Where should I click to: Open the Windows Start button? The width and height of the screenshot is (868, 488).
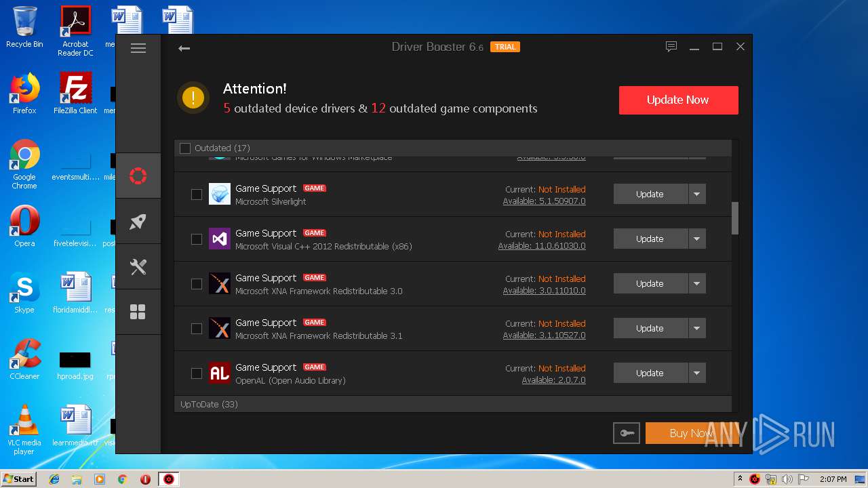(x=18, y=479)
